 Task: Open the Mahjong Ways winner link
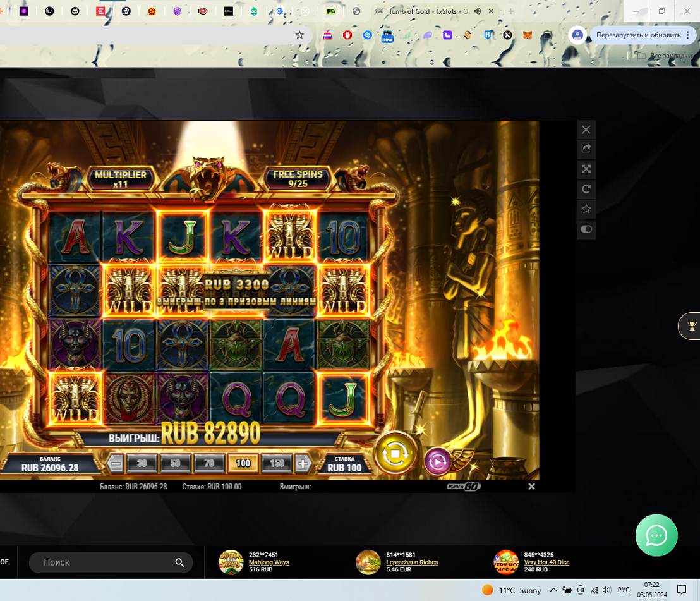(x=269, y=562)
